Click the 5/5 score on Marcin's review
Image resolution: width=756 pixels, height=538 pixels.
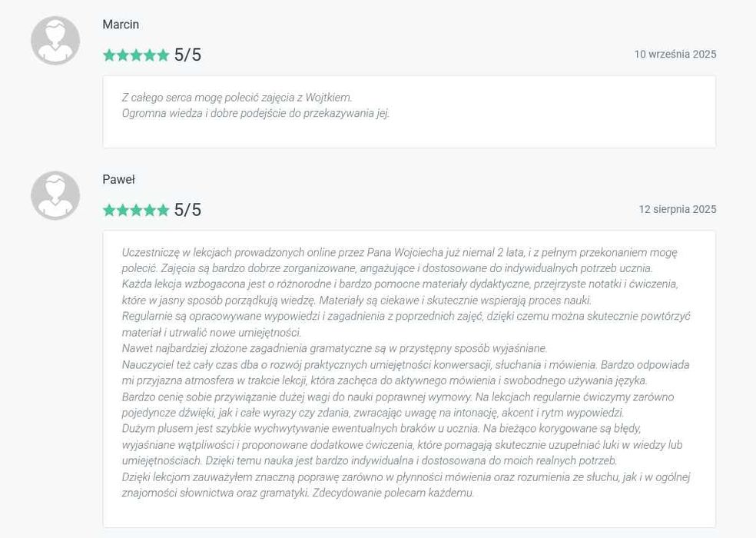coord(187,55)
